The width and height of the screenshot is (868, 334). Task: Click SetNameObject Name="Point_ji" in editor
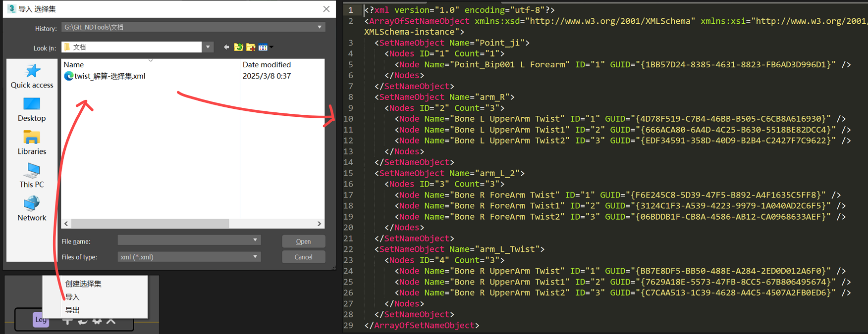pos(452,43)
